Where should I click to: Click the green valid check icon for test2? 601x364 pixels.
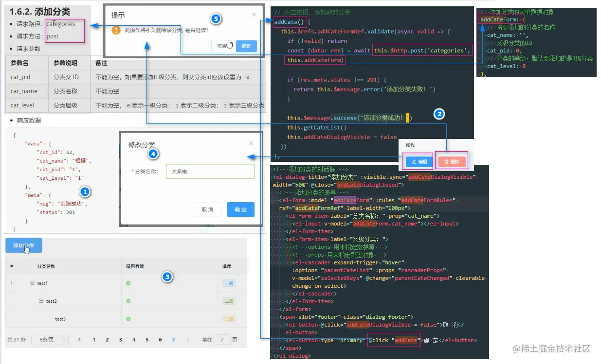(x=128, y=301)
